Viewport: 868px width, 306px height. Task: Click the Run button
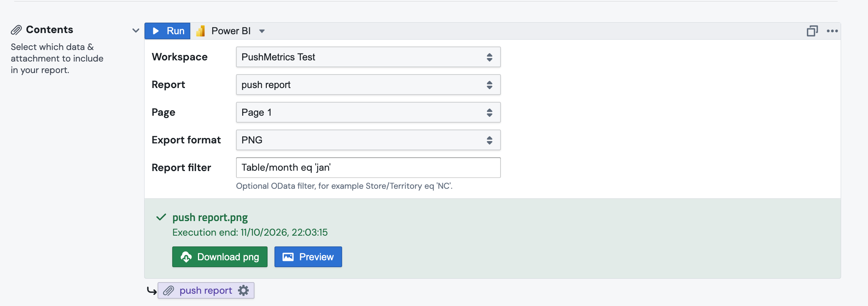(168, 31)
